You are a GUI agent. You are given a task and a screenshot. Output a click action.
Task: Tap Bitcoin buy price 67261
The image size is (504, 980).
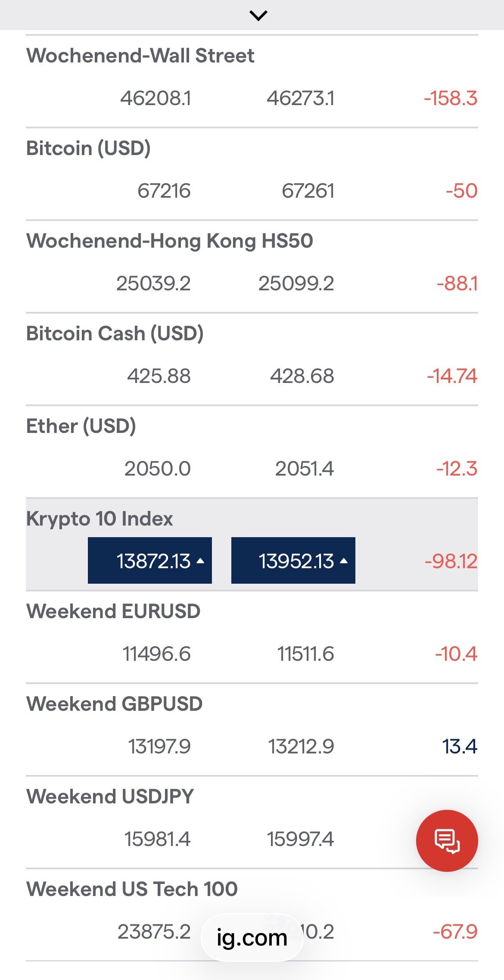308,191
